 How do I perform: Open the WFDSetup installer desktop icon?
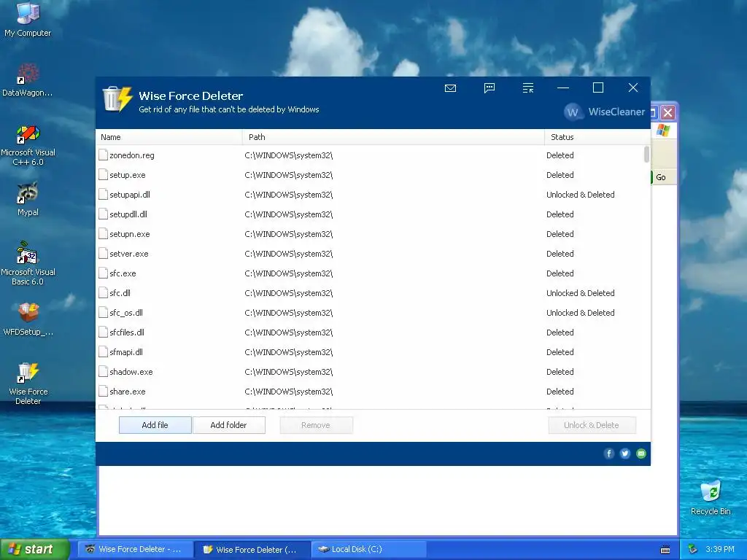click(28, 319)
